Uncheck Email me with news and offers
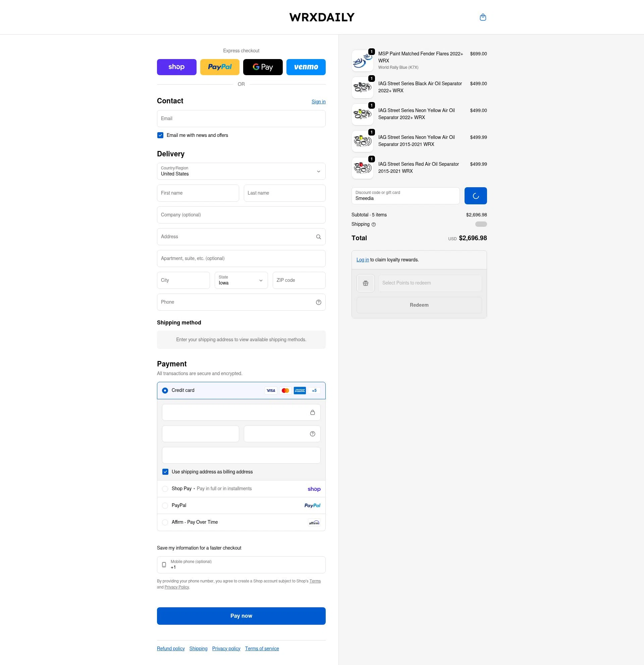Viewport: 644px width, 665px height. pos(160,135)
